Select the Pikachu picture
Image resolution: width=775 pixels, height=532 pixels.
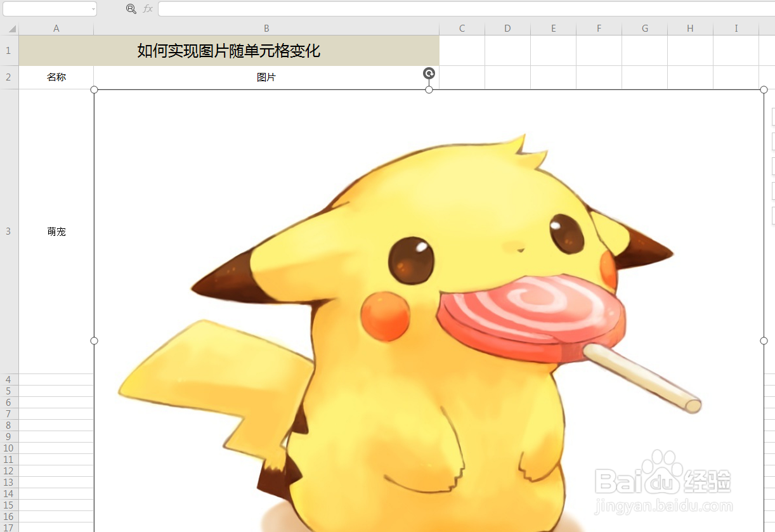coord(429,311)
